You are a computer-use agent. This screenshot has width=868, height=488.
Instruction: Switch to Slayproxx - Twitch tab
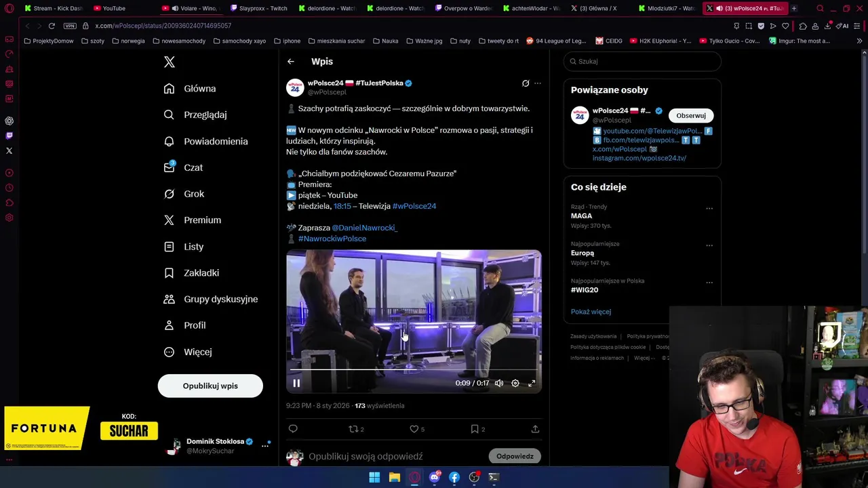[x=258, y=8]
